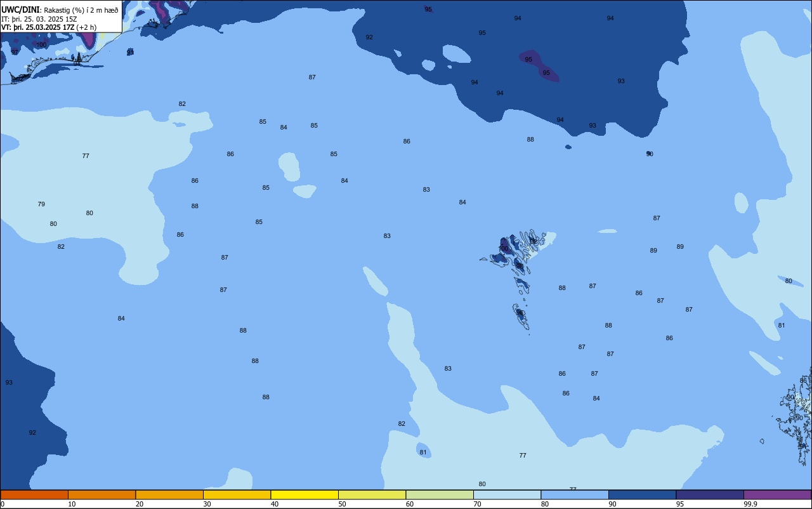This screenshot has height=509, width=812.
Task: Click the 0–10 dark orange legend swatch
Action: [34, 494]
